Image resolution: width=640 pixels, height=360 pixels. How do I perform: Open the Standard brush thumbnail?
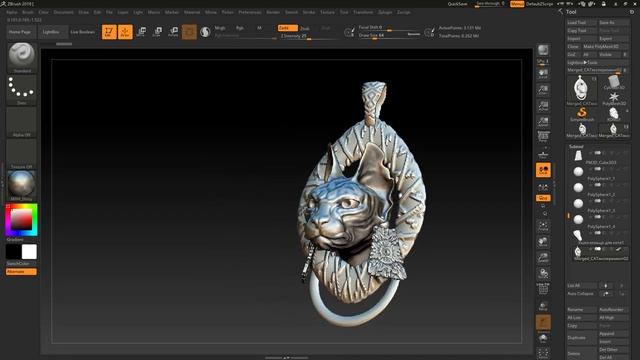point(22,58)
